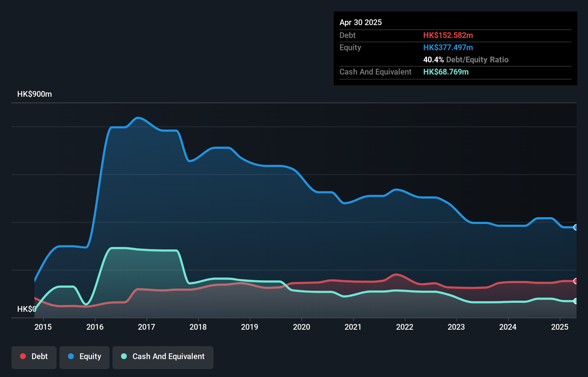The height and width of the screenshot is (377, 588).
Task: Open the Cash And Equivalent tooltip row
Action: 375,72
